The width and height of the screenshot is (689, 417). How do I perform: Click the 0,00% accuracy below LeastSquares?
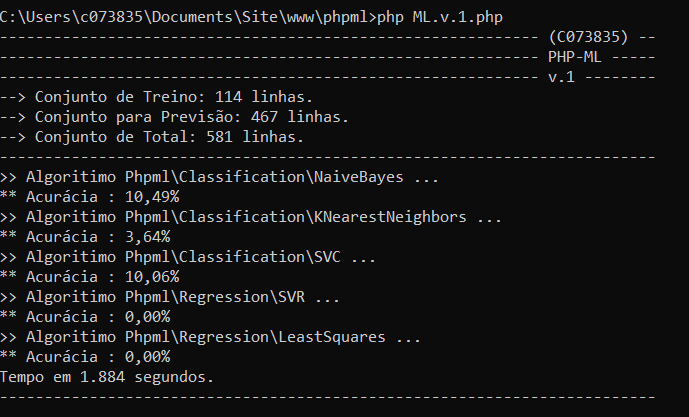point(148,357)
